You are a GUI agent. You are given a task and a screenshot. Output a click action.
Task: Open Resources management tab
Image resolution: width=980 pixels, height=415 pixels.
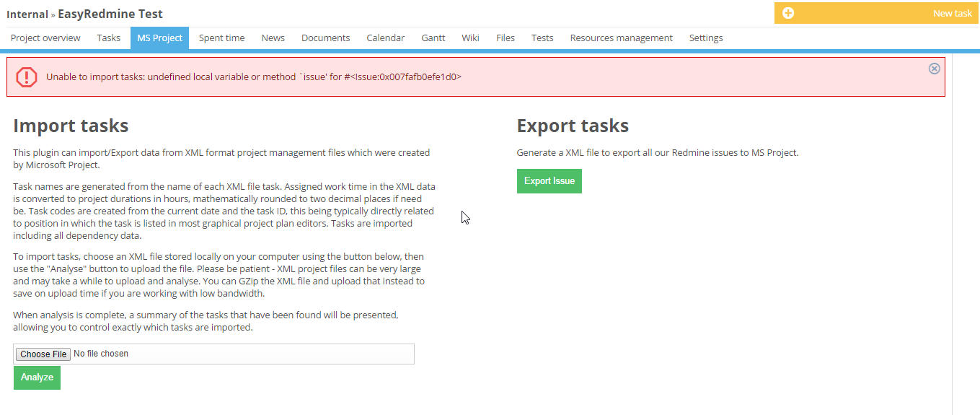point(621,38)
